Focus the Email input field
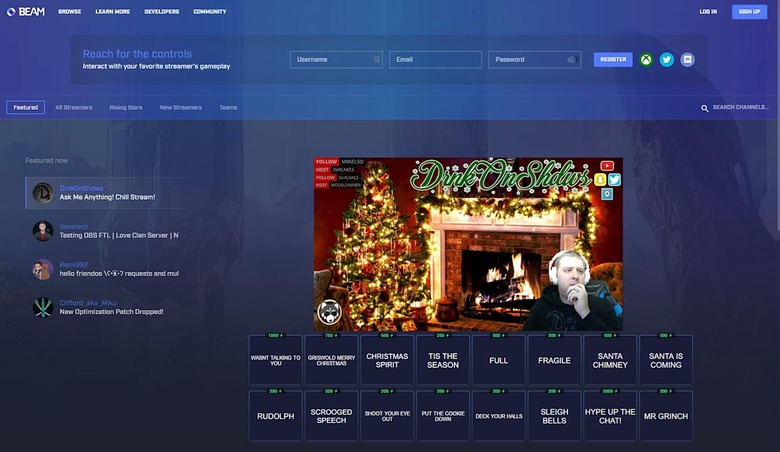 pos(435,60)
